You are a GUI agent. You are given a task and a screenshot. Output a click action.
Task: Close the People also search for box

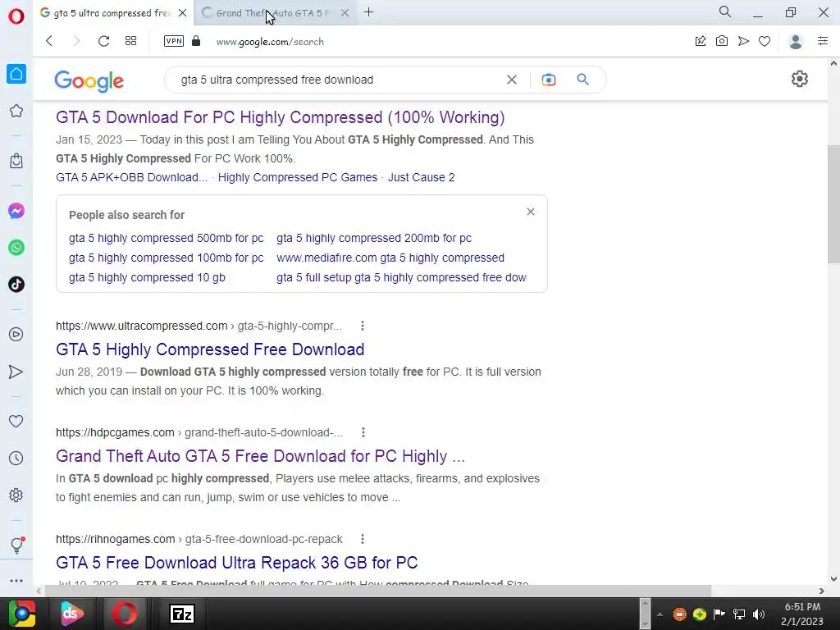531,212
